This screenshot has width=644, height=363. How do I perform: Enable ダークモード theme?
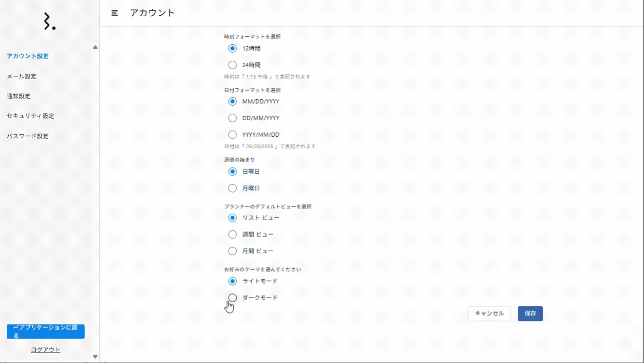(233, 297)
